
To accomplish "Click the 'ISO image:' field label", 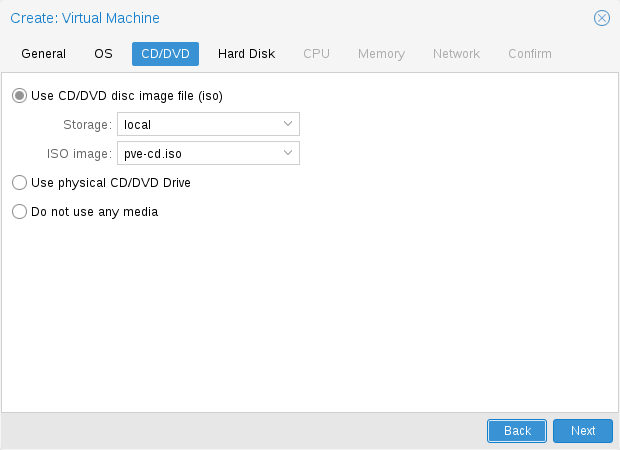I will pyautogui.click(x=79, y=153).
